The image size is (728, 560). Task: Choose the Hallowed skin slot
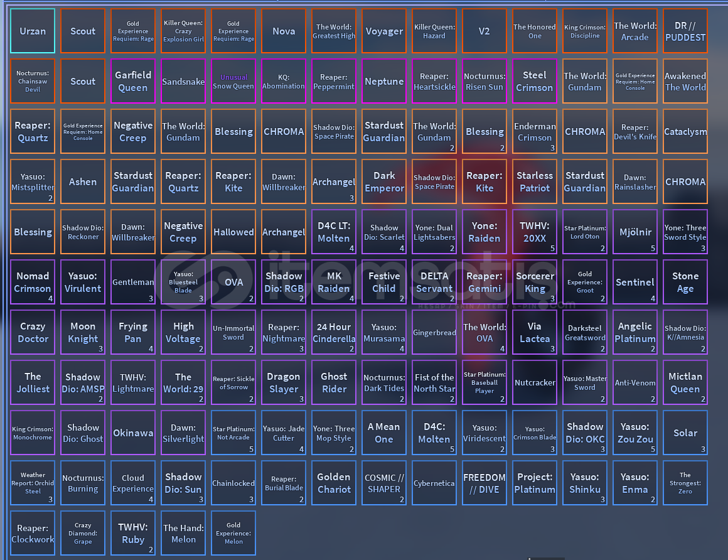pos(233,232)
